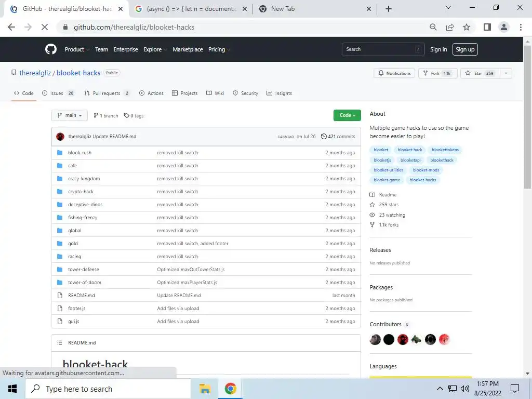This screenshot has width=532, height=399.
Task: Click the last red contributor avatar
Action: [x=444, y=339]
